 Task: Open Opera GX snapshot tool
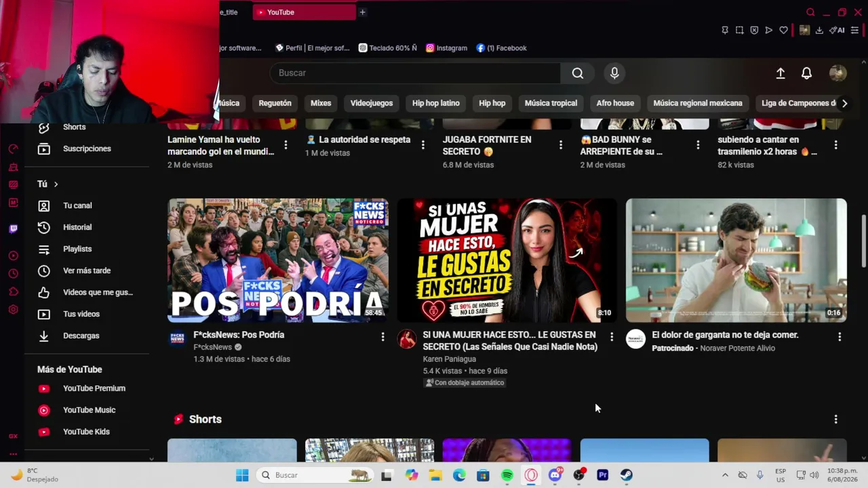click(x=739, y=30)
